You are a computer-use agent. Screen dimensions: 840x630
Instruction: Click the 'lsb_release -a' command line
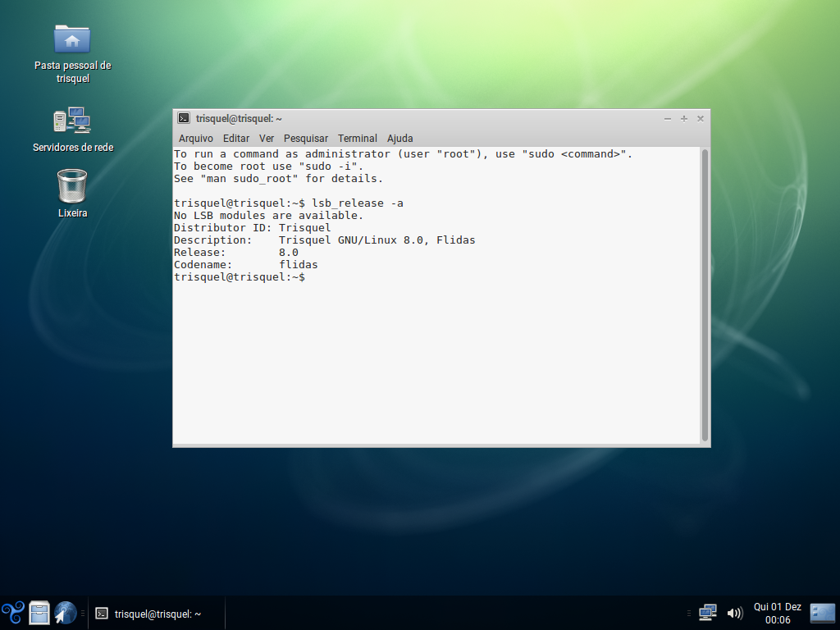point(289,203)
